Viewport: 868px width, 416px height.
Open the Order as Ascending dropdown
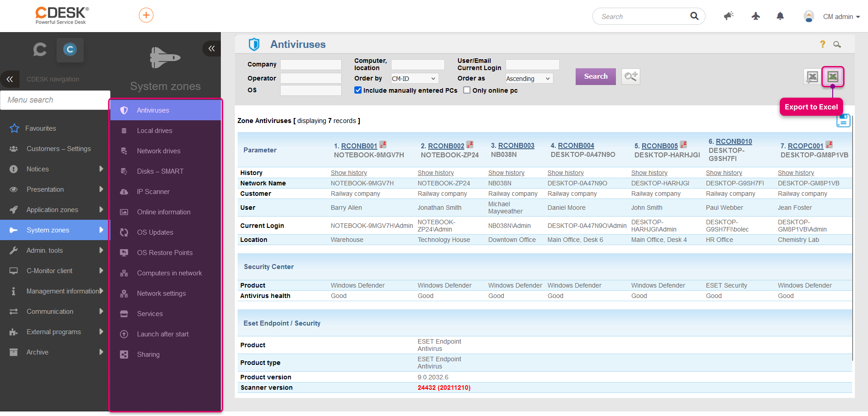point(529,79)
